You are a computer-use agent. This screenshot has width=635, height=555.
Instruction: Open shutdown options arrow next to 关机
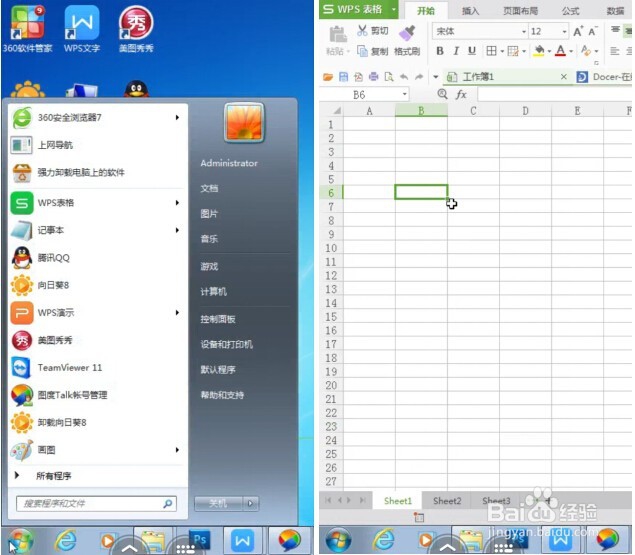[x=250, y=504]
